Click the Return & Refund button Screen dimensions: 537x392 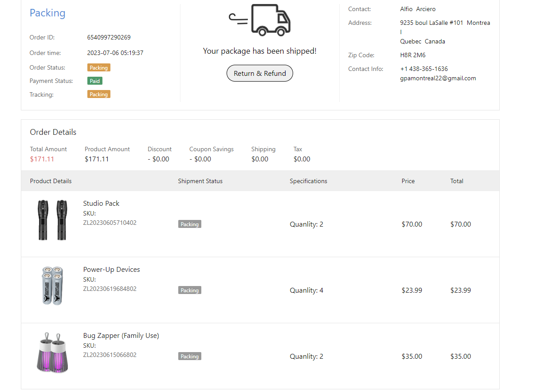[x=260, y=74]
